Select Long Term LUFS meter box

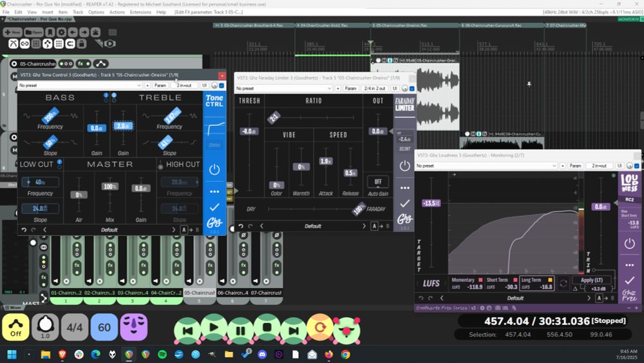pyautogui.click(x=537, y=283)
